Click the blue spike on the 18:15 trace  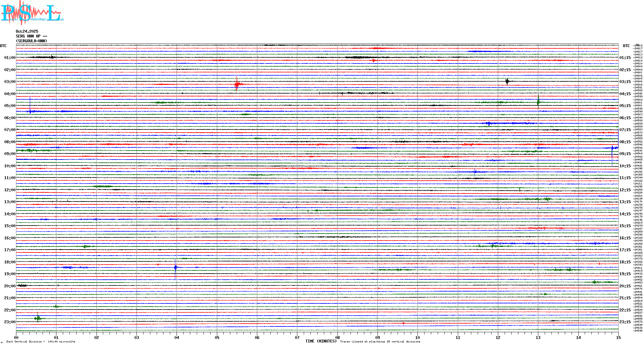click(x=175, y=267)
